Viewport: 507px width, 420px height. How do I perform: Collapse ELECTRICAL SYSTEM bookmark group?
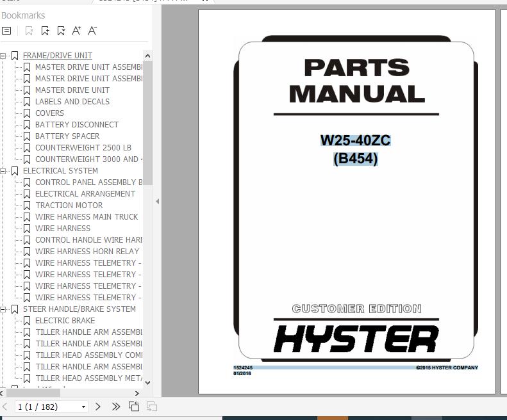click(x=3, y=171)
